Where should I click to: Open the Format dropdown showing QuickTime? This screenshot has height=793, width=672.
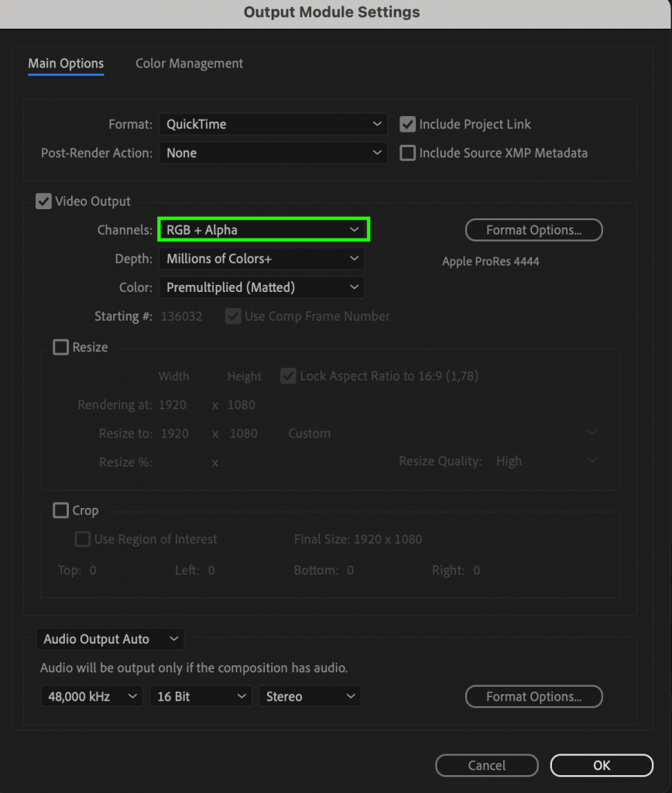coord(273,124)
